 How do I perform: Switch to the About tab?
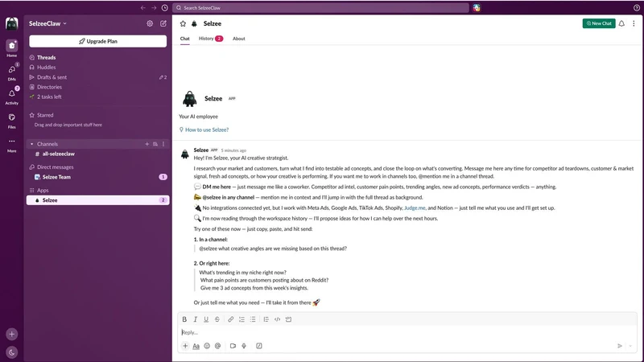click(238, 39)
